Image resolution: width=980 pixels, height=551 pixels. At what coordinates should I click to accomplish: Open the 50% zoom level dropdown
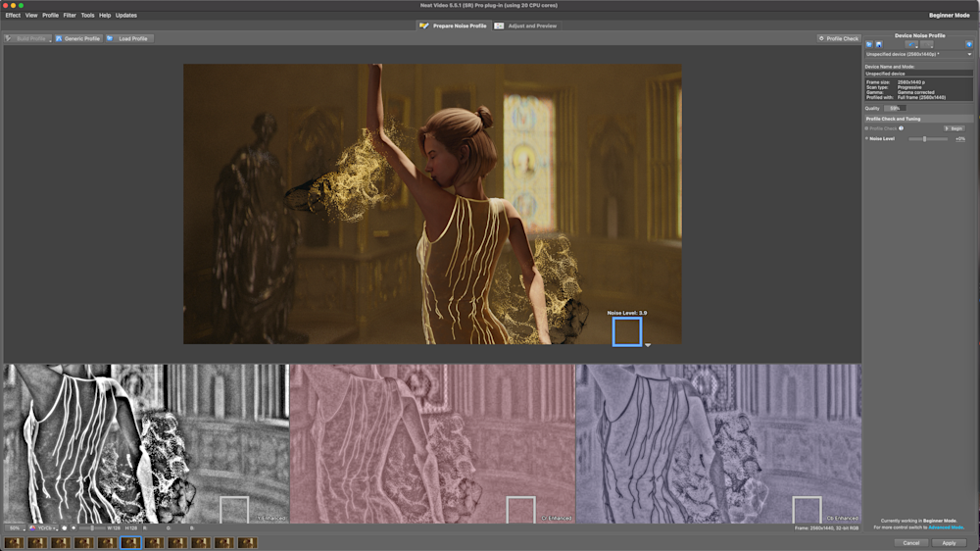tap(15, 527)
